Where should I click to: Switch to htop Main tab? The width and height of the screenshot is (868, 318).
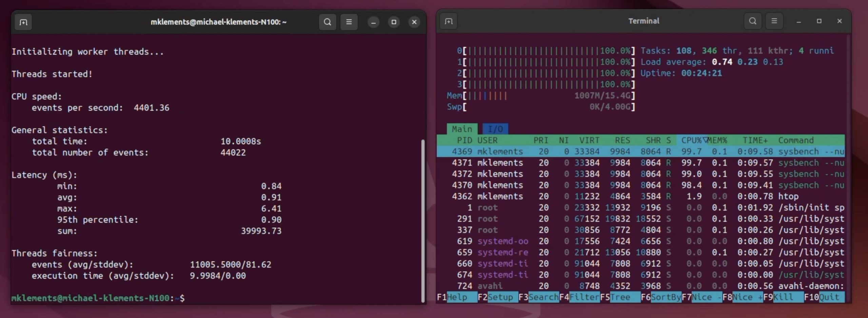(462, 129)
